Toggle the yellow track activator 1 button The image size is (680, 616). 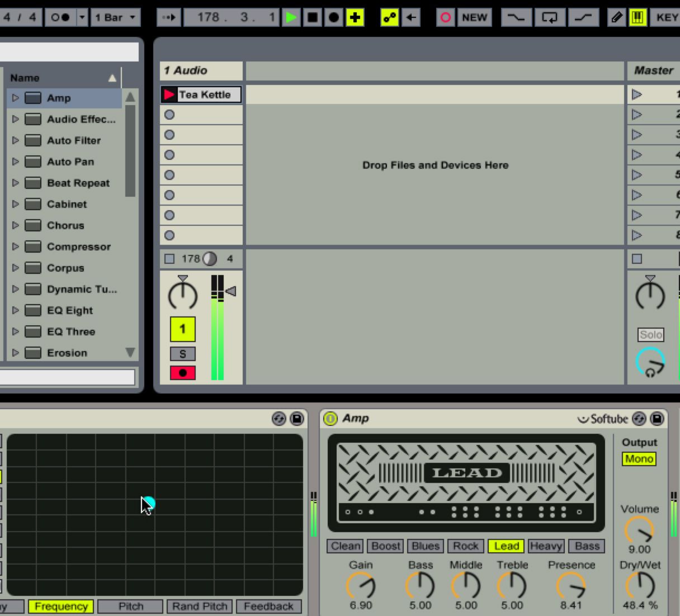pos(182,329)
